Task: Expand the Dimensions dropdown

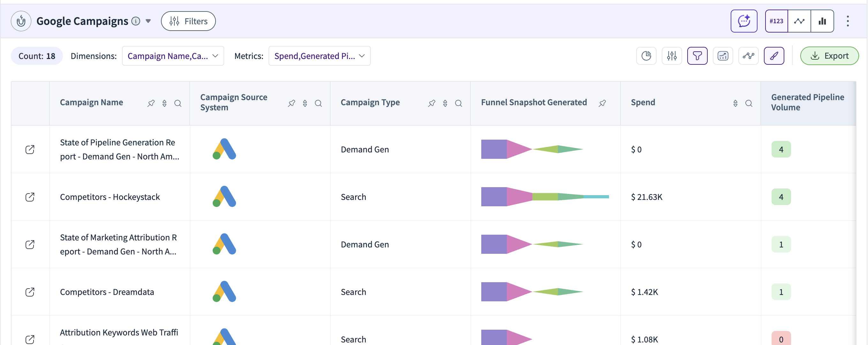Action: click(x=172, y=55)
